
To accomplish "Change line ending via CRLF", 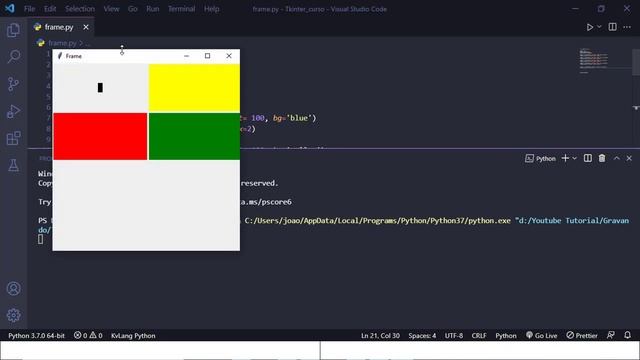I will [x=479, y=336].
